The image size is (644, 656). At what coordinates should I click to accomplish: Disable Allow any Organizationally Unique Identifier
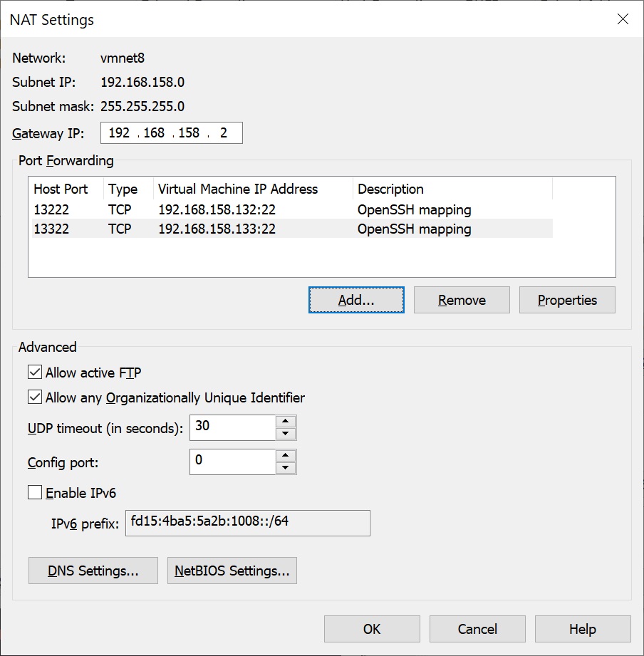click(33, 397)
